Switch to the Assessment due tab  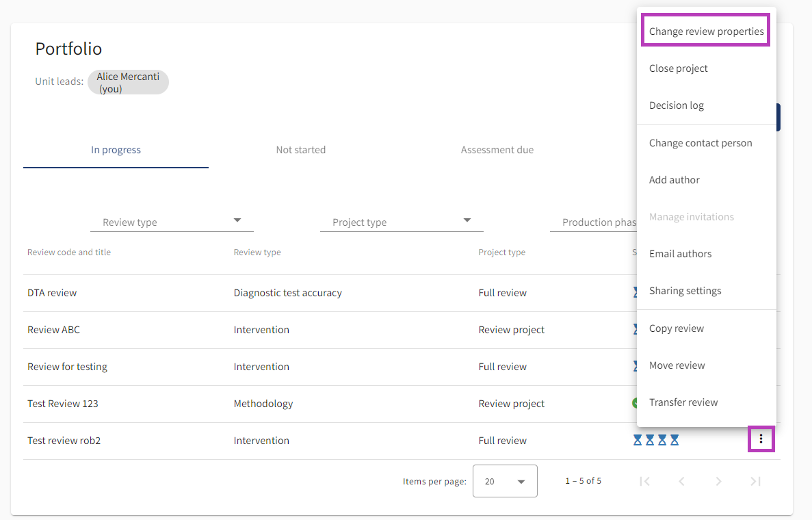[x=497, y=150]
